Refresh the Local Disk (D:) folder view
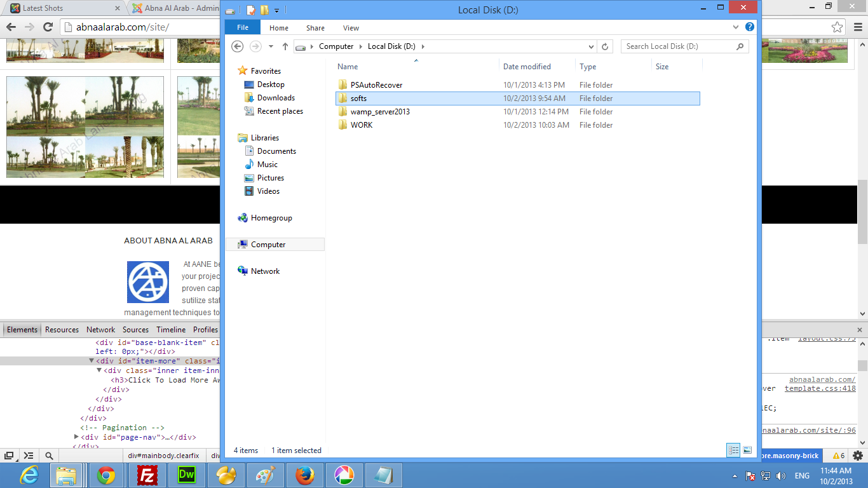 605,46
